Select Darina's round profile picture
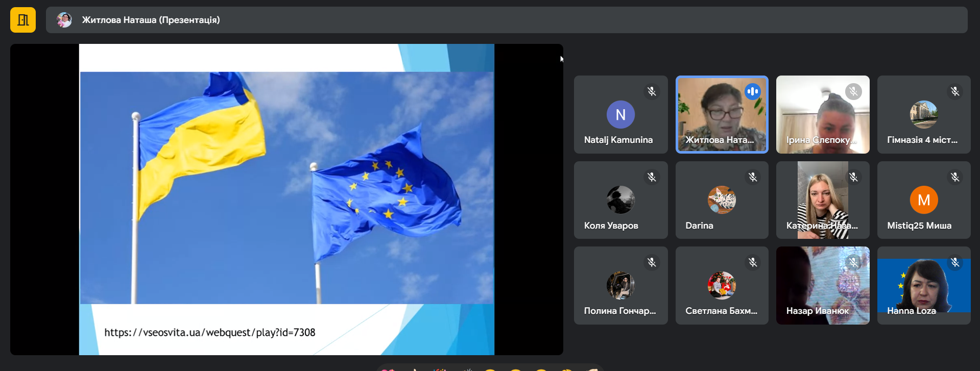The image size is (980, 371). [722, 200]
